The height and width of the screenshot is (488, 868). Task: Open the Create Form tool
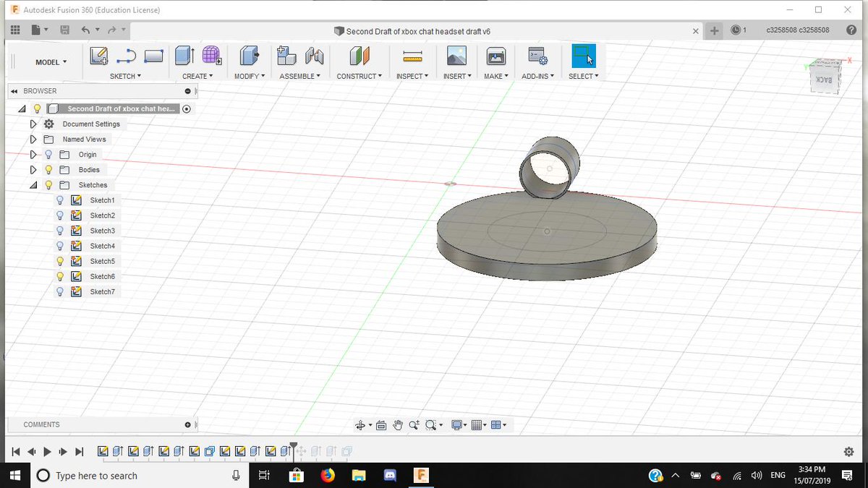coord(211,56)
